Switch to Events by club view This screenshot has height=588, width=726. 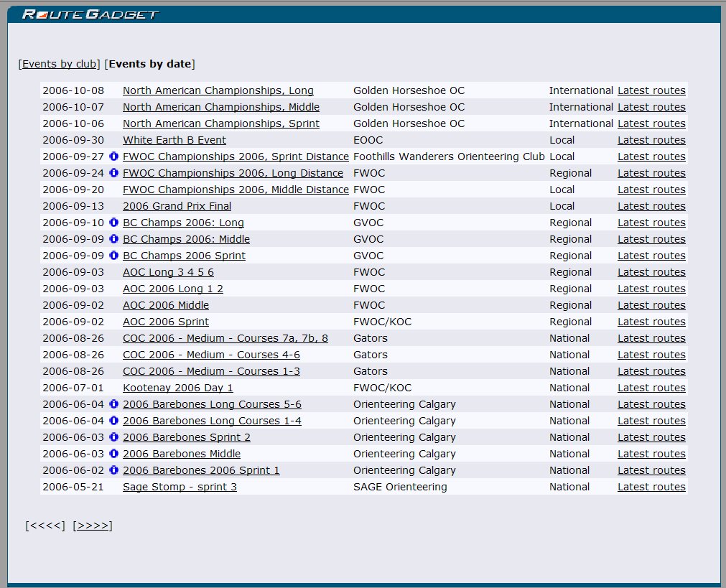coord(60,64)
